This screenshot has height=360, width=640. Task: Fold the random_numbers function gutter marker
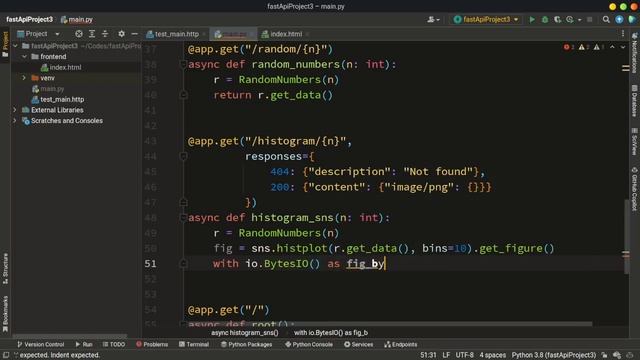(183, 64)
